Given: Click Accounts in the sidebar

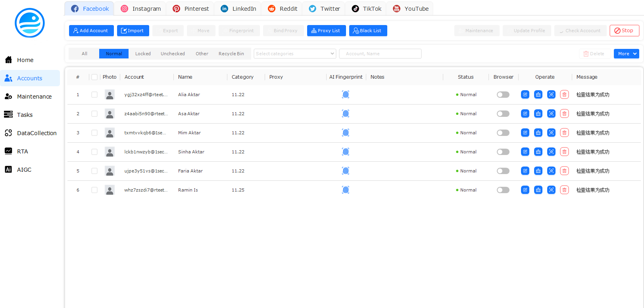Looking at the screenshot, I should (x=30, y=78).
